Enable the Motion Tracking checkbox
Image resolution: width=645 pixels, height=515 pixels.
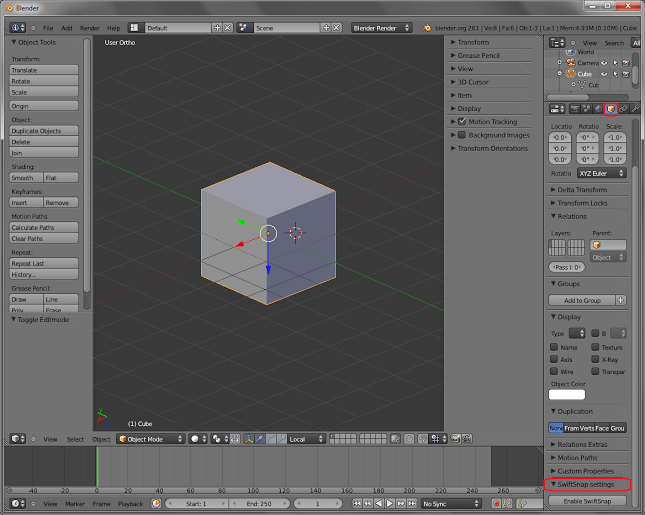pyautogui.click(x=461, y=122)
